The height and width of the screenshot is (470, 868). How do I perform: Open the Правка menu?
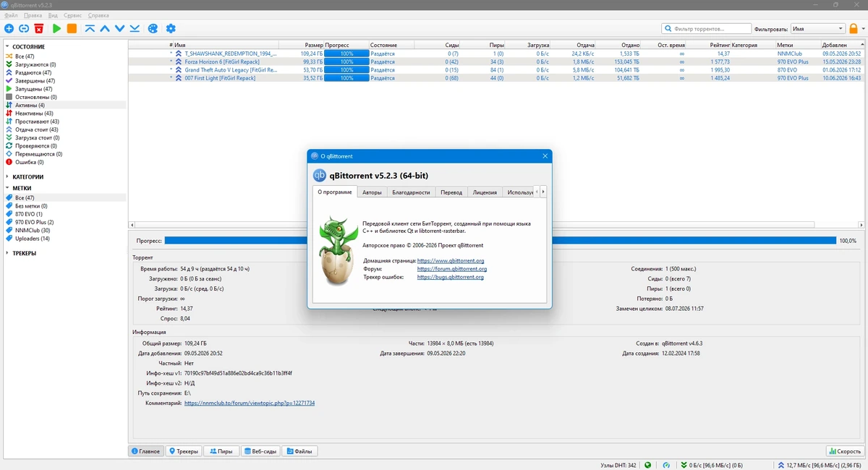point(33,15)
